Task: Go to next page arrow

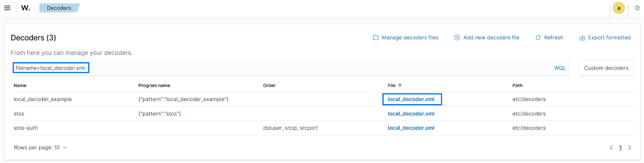Action: click(630, 148)
